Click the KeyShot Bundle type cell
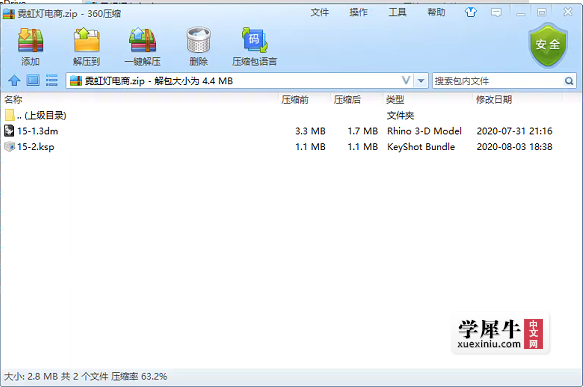Viewport: 583px width, 387px height. pos(421,147)
